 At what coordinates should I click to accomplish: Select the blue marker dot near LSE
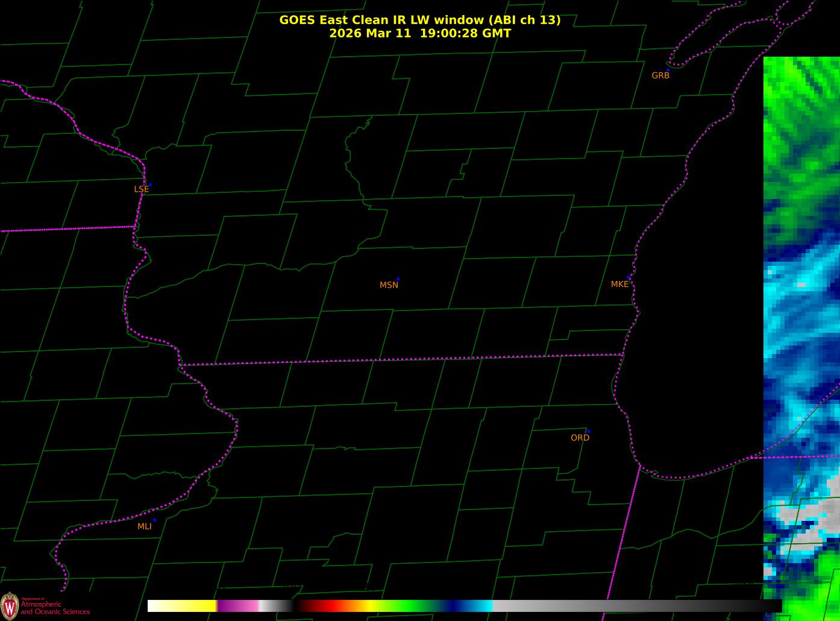pos(150,184)
